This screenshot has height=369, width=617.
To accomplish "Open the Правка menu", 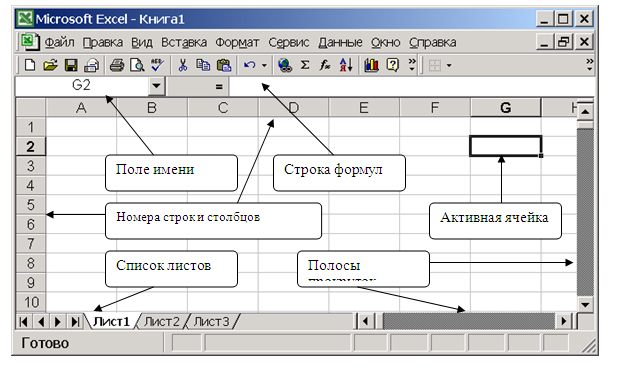I will [x=103, y=42].
